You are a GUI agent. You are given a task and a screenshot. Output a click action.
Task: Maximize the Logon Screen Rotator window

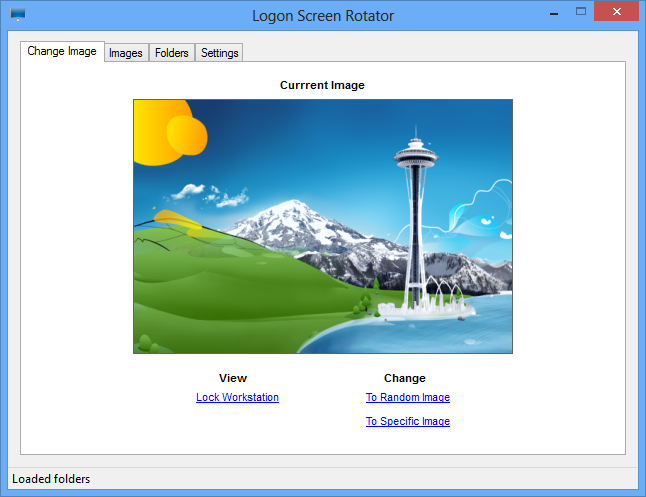[581, 12]
